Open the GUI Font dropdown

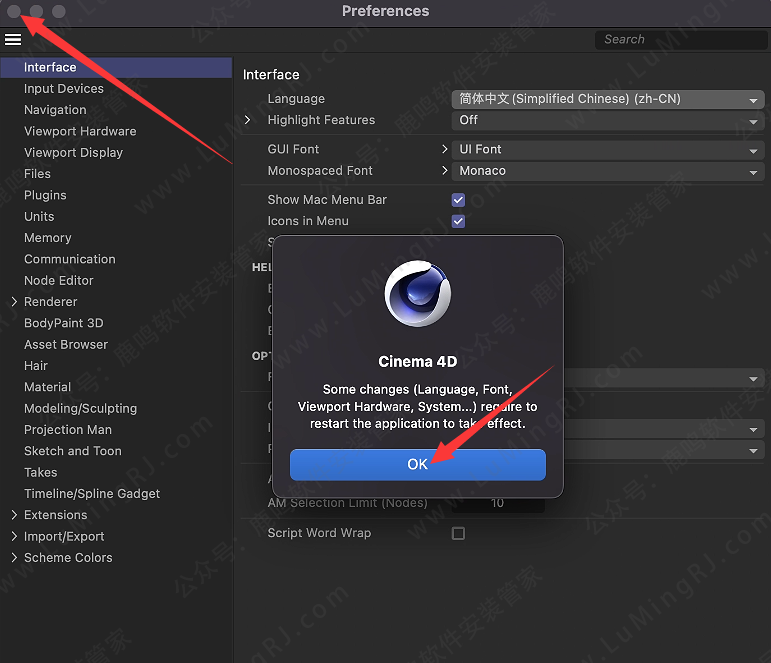609,150
